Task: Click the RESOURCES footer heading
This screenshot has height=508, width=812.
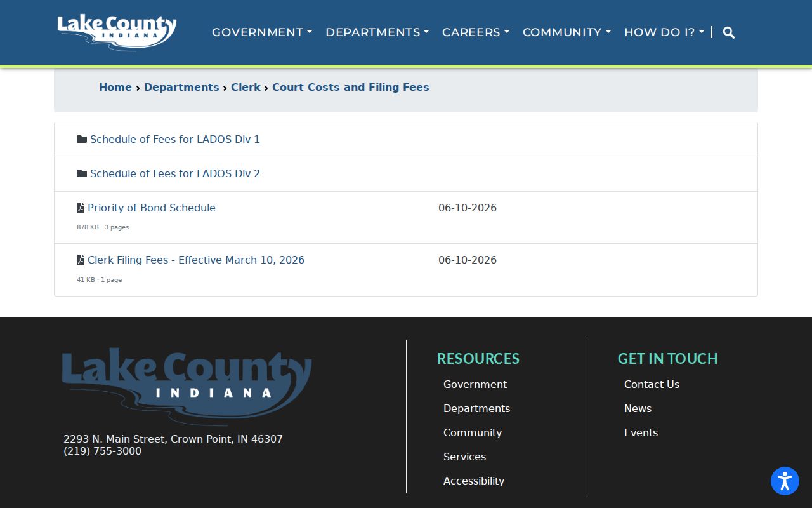Action: [478, 359]
